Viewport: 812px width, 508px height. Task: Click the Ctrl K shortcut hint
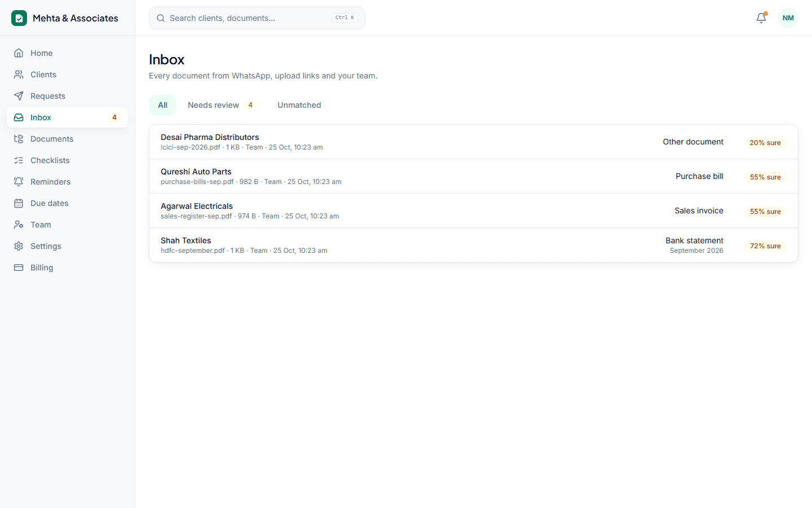pos(345,17)
